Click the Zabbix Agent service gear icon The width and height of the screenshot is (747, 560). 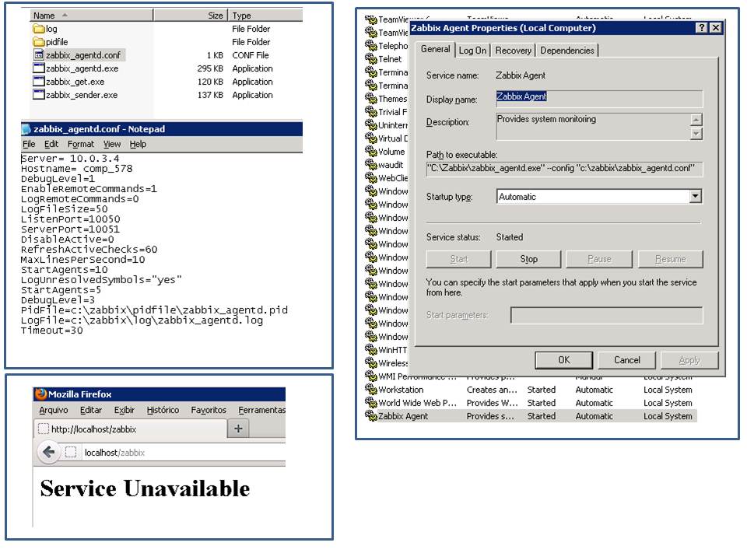(371, 415)
